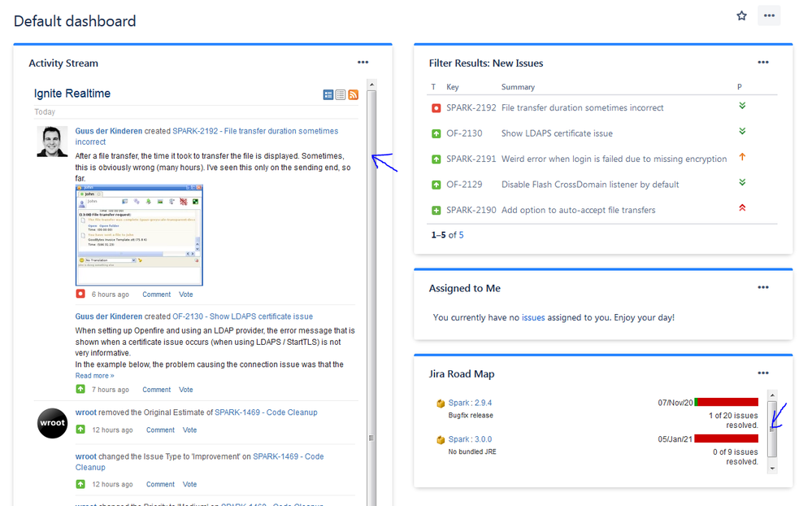Click the Activity Stream scrollbar up arrow
Image resolution: width=812 pixels, height=506 pixels.
point(371,85)
